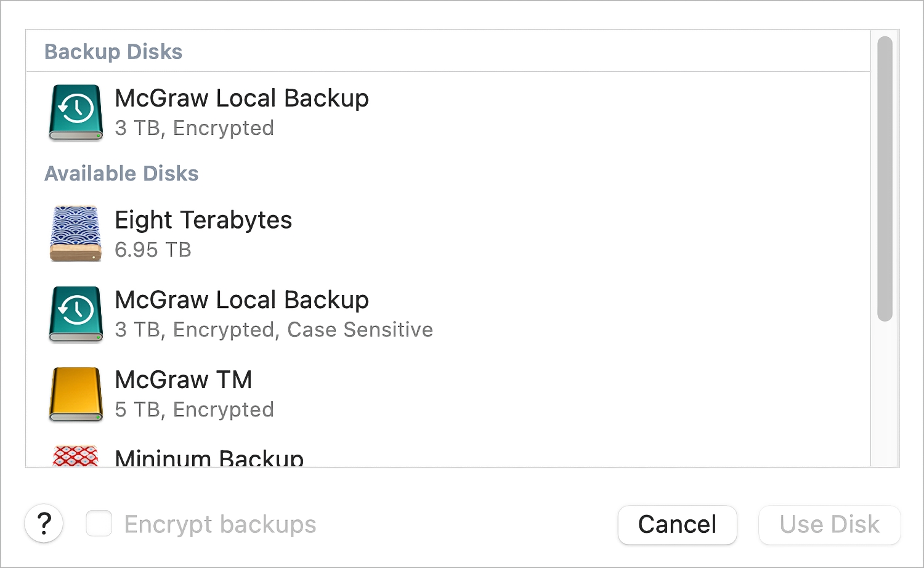
Task: Click the Time Machine disk icon under Available Disks
Action: 76,314
